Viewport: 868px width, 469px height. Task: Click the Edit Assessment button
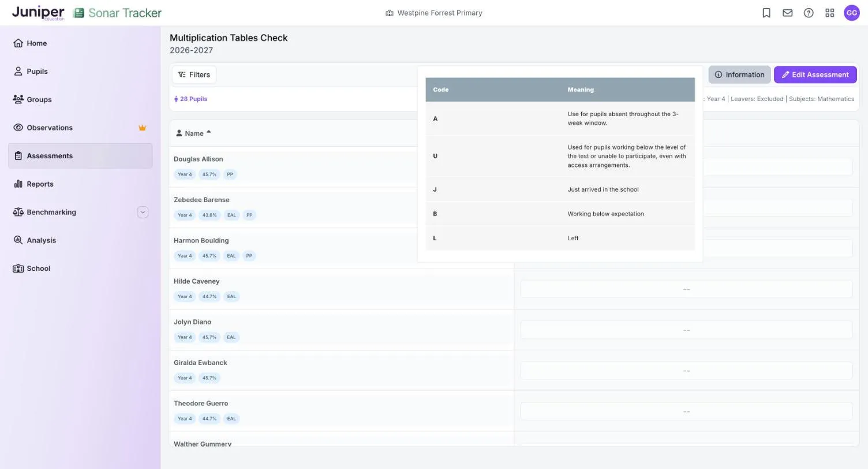click(815, 75)
